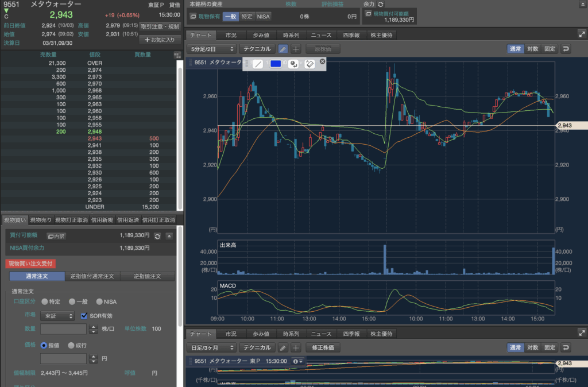The width and height of the screenshot is (588, 387).
Task: Click the eraser icon in drawing palette
Action: pyautogui.click(x=310, y=64)
